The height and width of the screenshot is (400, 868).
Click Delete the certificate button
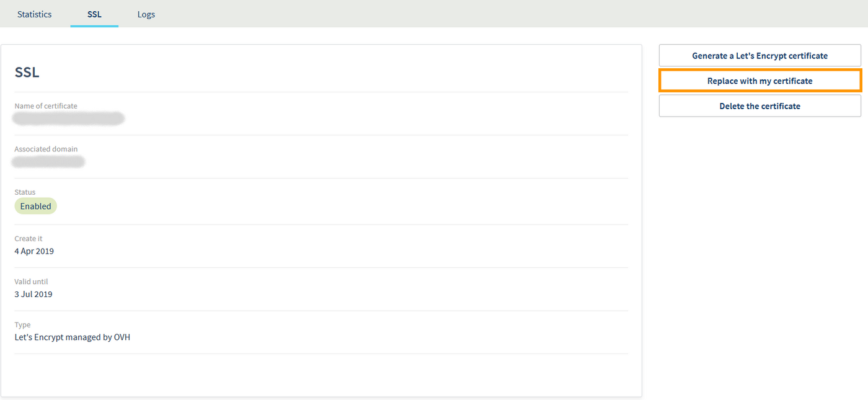759,105
